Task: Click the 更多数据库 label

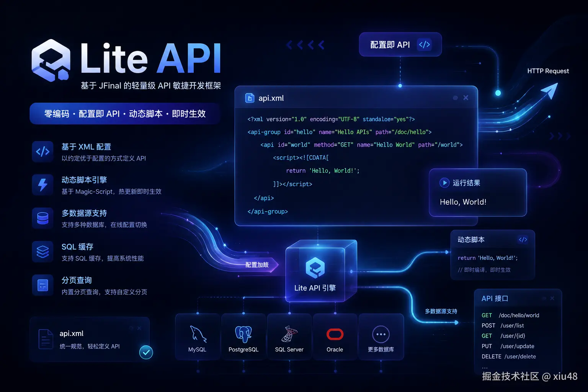Action: pos(381,350)
